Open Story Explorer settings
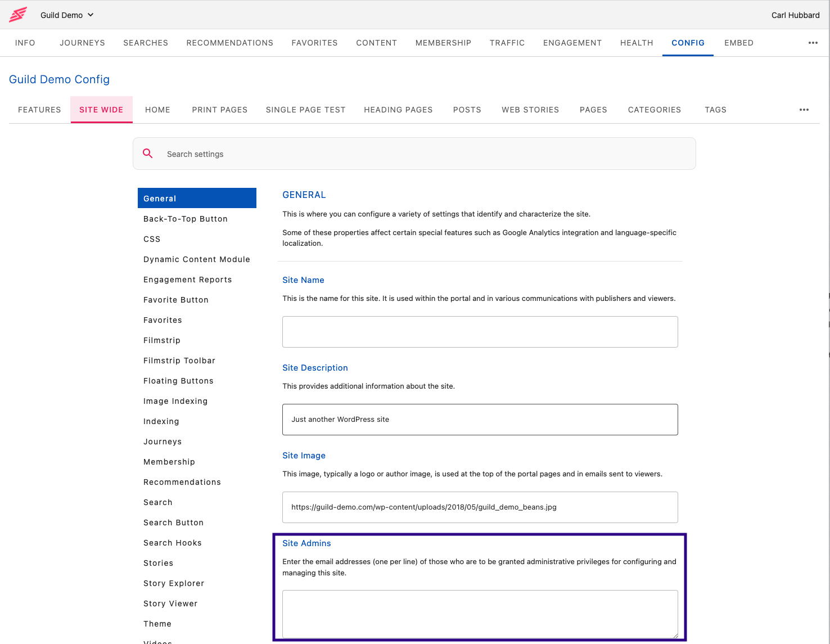 173,583
